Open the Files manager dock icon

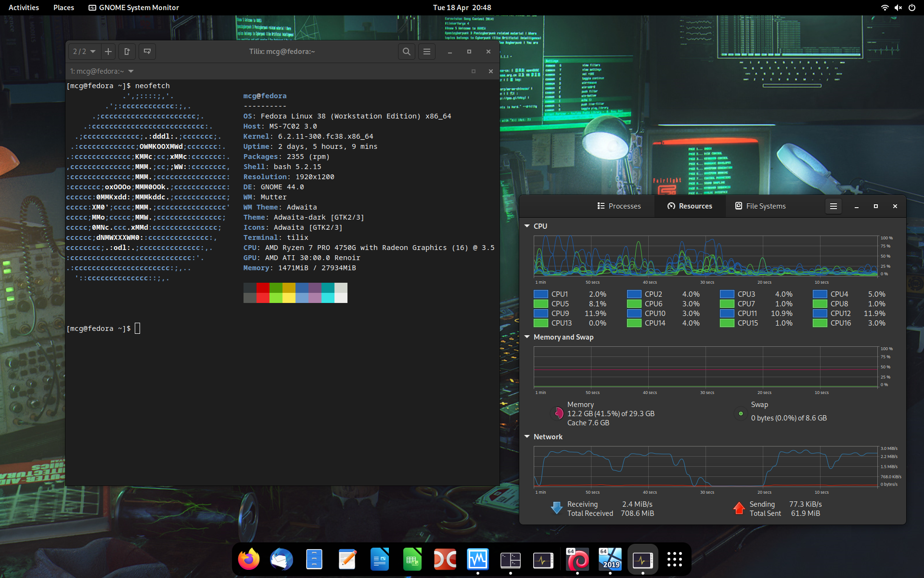(x=314, y=559)
